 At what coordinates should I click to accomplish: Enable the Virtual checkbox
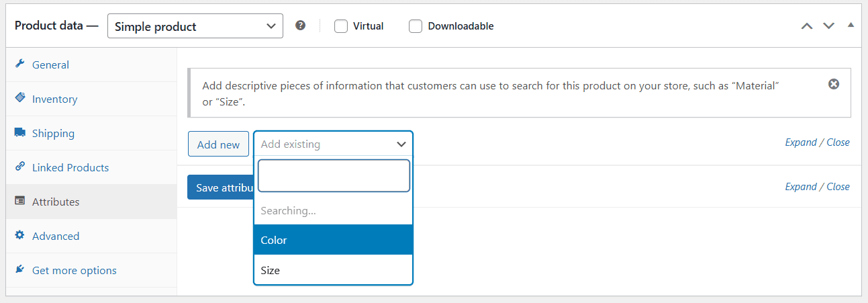pos(341,26)
